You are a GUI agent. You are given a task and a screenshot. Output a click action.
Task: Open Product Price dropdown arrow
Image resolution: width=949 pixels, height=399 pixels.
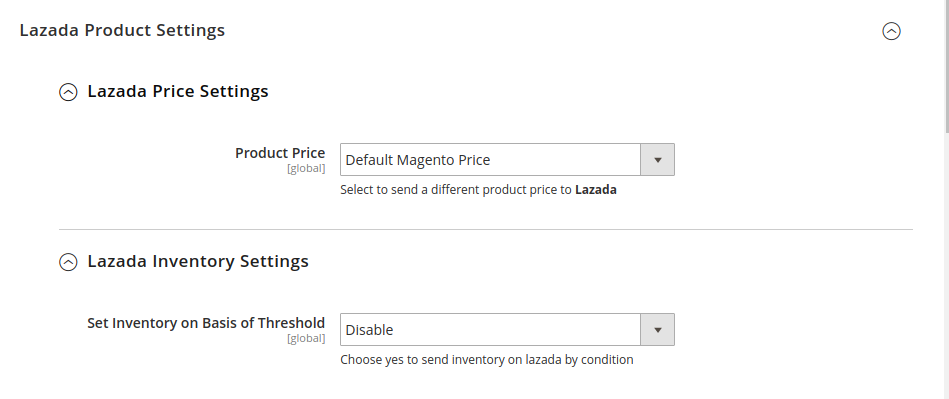[657, 160]
